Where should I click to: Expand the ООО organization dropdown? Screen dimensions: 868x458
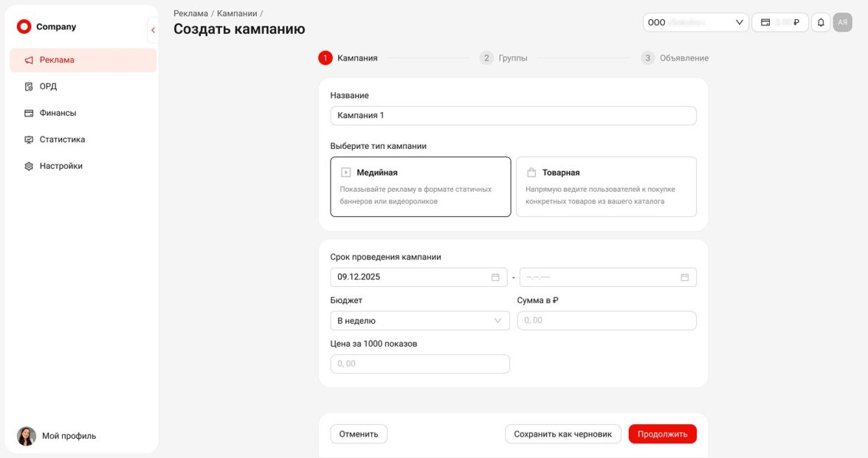(695, 23)
